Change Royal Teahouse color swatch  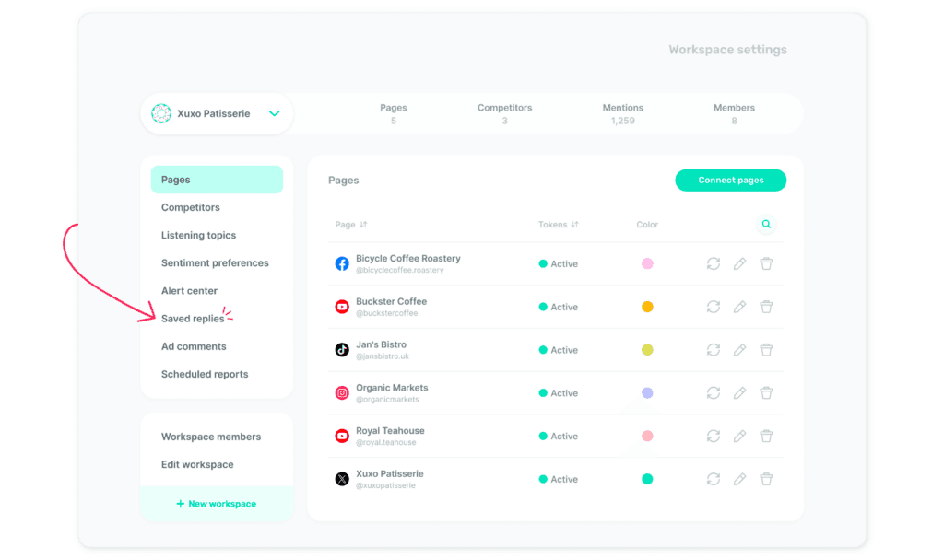pos(647,436)
